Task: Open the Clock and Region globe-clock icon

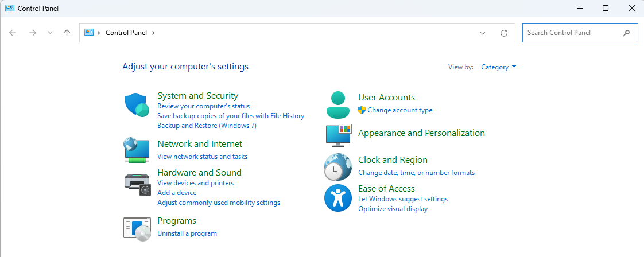Action: 338,167
